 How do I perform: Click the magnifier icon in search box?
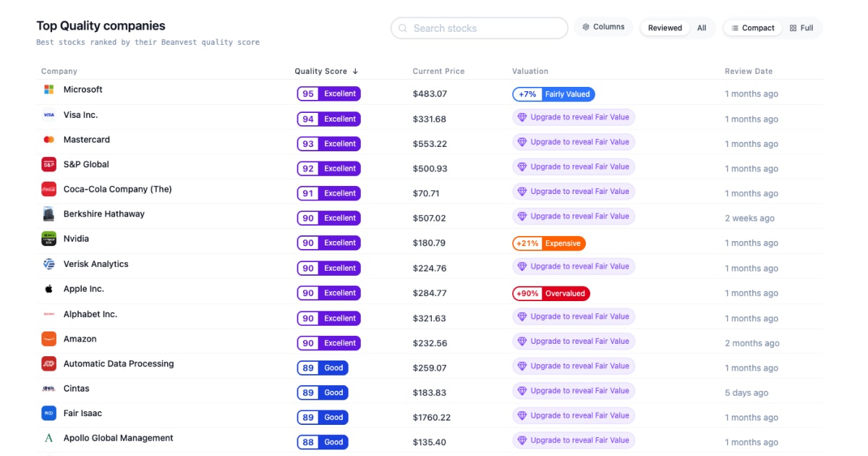point(403,28)
